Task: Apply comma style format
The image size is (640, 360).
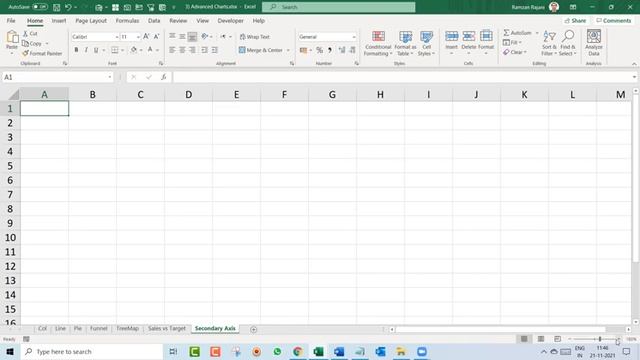Action: coord(329,50)
